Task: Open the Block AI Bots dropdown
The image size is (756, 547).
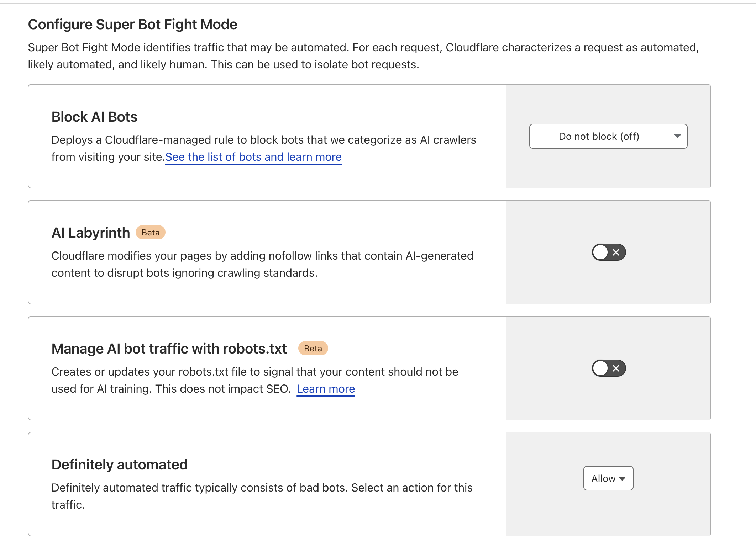Action: [608, 136]
